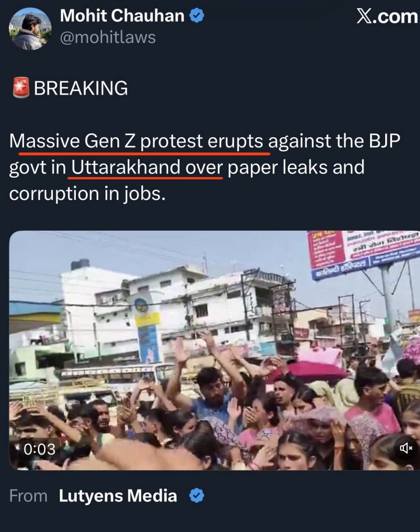Click the BREAKING headline text

[80, 88]
